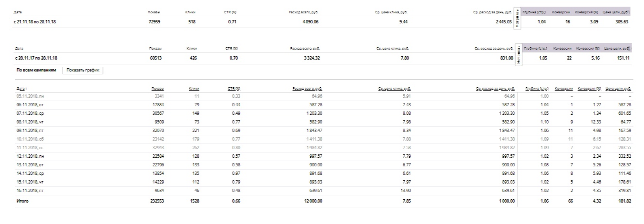Click the sort arrow beside underlined Дата header
Viewport: 644px width, 224px height.
[x=25, y=89]
